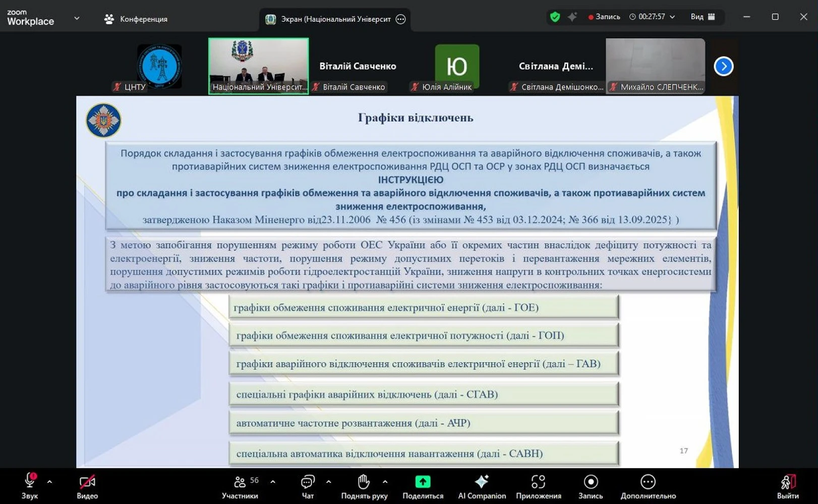Expand audio settings arrow next to microphone

(49, 482)
